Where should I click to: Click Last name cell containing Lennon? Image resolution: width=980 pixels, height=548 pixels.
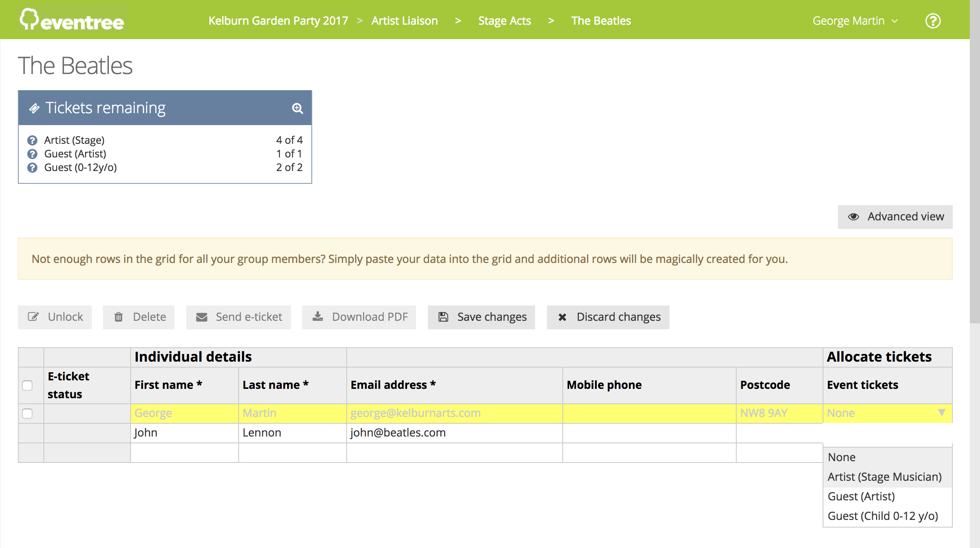tap(293, 433)
